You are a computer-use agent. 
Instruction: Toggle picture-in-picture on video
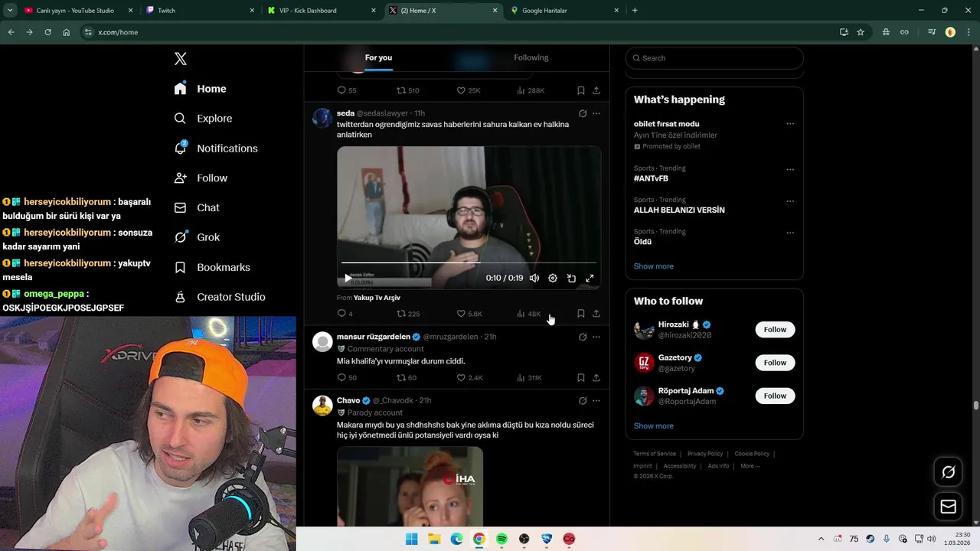click(571, 279)
